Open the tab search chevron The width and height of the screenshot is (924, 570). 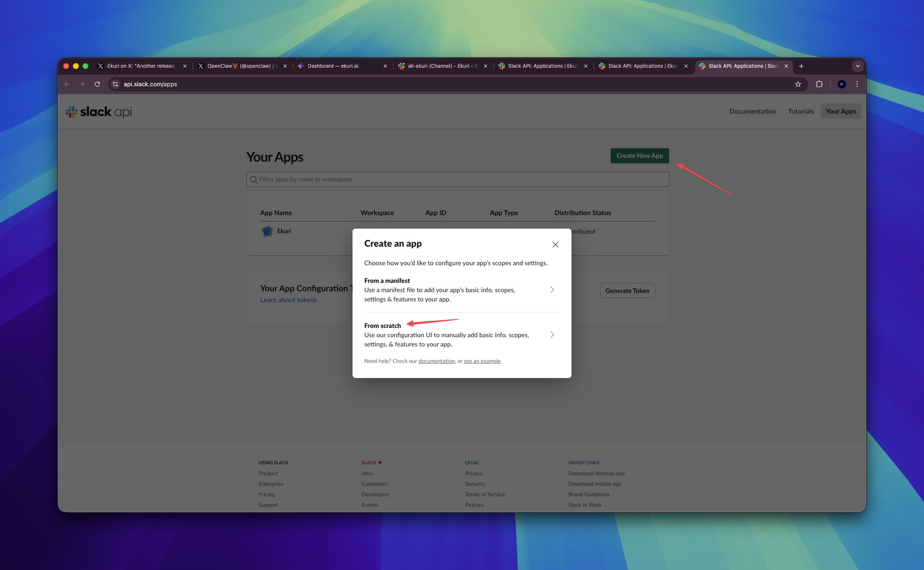tap(858, 66)
